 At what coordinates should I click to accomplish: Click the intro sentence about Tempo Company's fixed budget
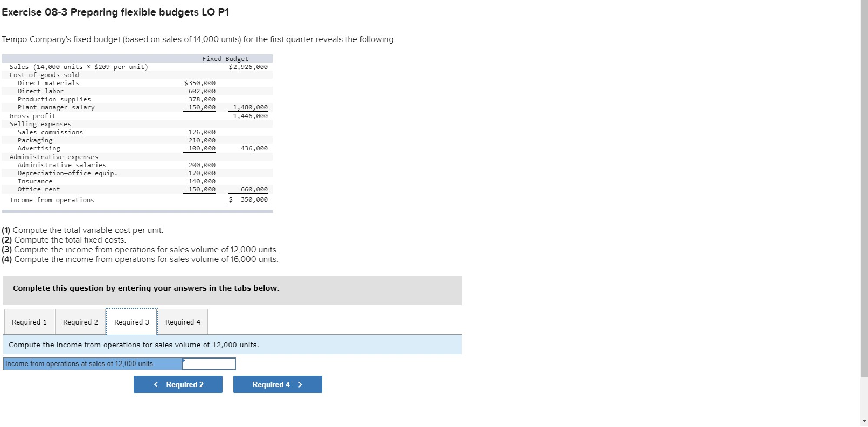tap(198, 39)
